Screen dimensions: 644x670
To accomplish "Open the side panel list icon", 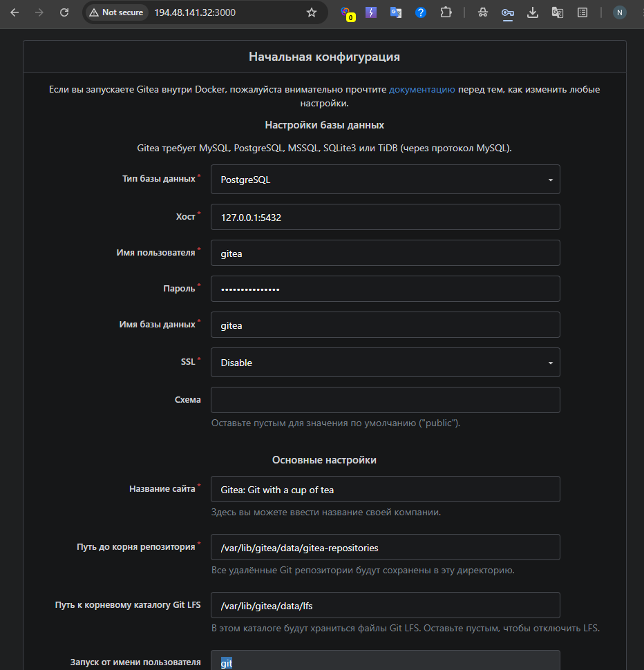I will coord(583,13).
